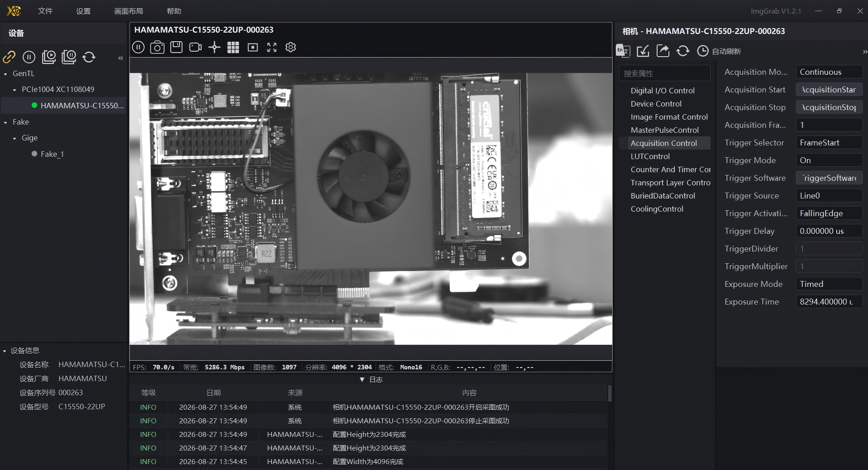The height and width of the screenshot is (470, 868).
Task: Execute the AcquisitionStop command button
Action: click(829, 107)
